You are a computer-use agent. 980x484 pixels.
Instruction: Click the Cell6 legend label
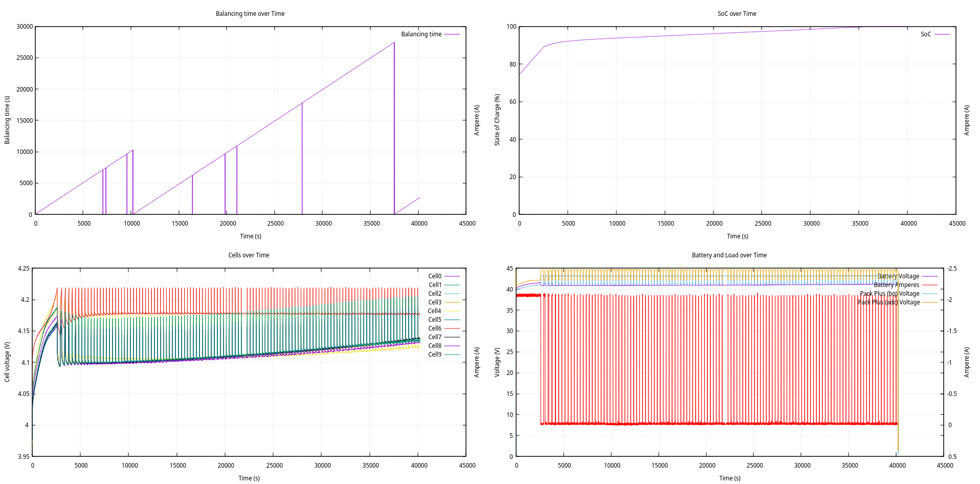(435, 328)
